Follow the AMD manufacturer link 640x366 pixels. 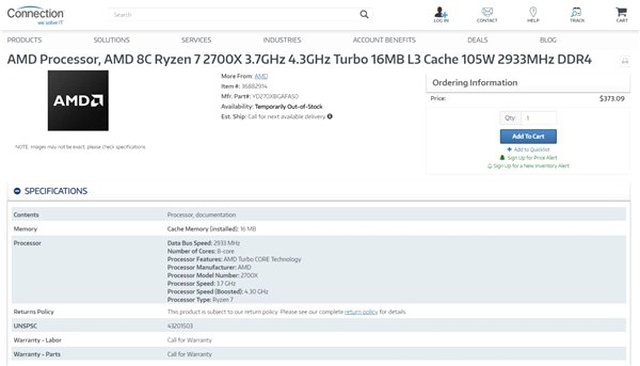(261, 76)
